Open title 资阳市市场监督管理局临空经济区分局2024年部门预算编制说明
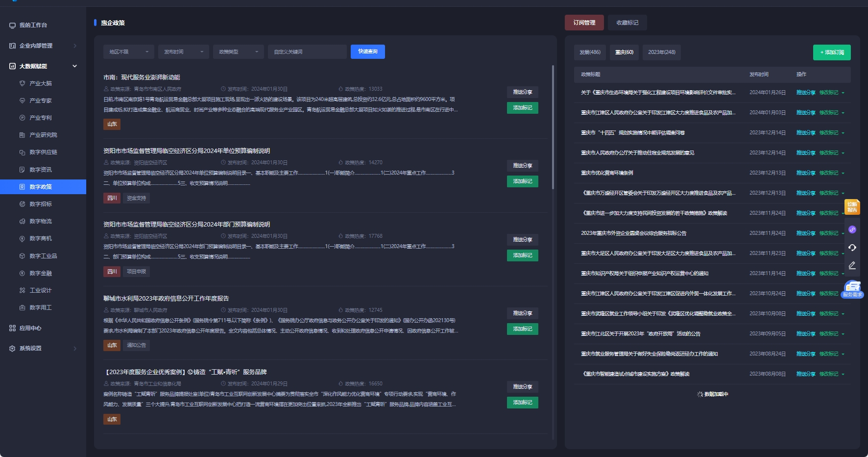 187,225
